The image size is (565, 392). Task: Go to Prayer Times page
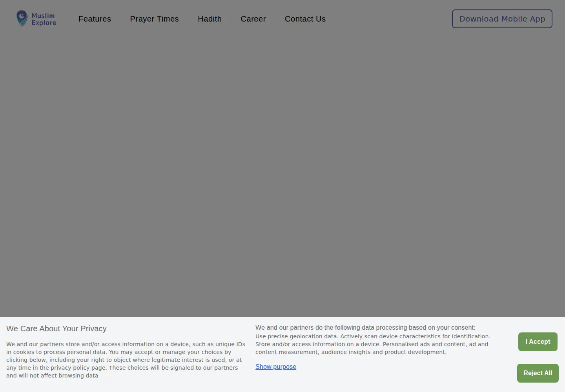coord(154,19)
